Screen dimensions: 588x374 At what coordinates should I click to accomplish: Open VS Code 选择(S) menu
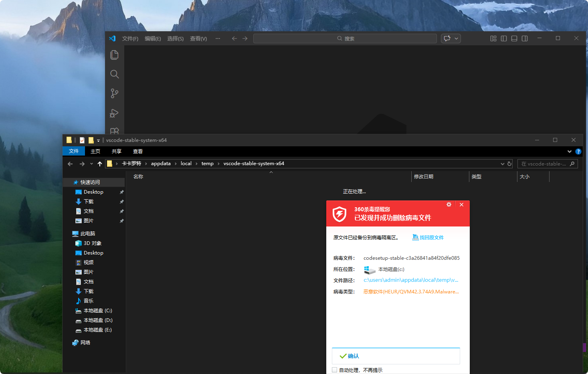coord(175,38)
